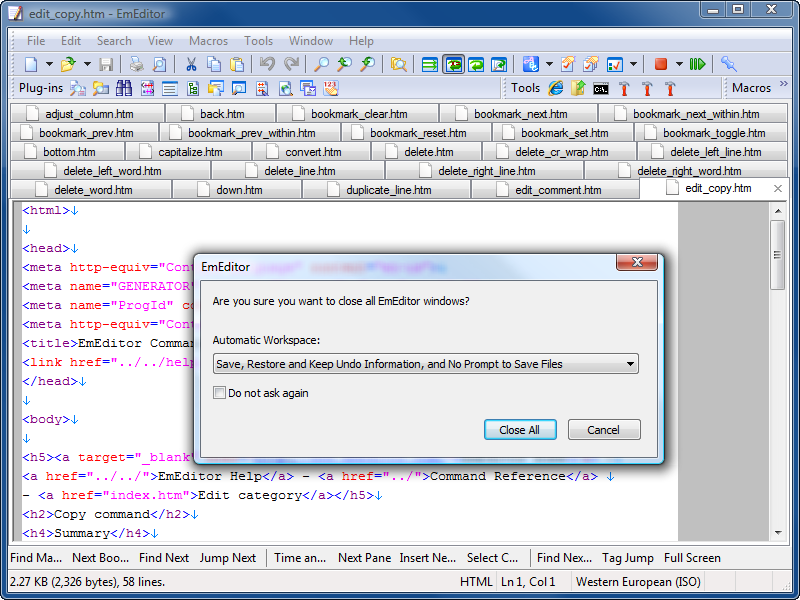Switch to the bookmark_toggle.htm tab
The height and width of the screenshot is (600, 800).
click(x=711, y=133)
